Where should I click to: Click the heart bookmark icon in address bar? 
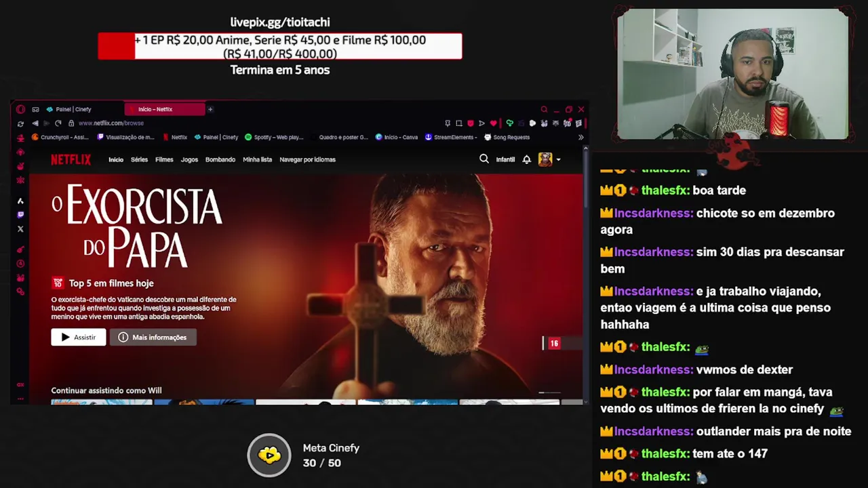coord(493,123)
